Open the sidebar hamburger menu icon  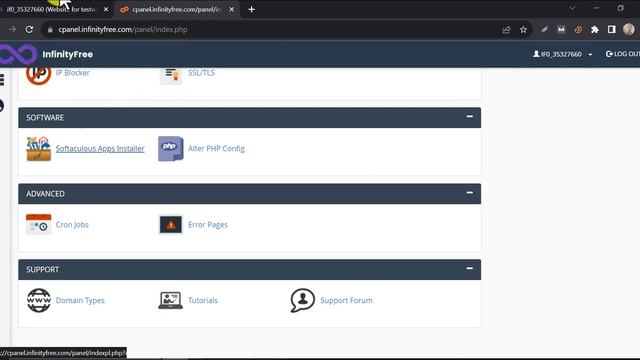2,80
